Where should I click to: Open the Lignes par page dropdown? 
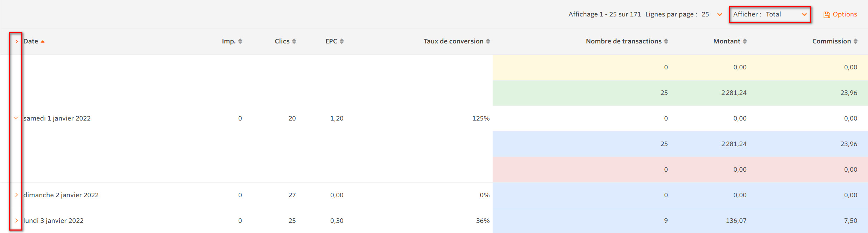pos(712,14)
